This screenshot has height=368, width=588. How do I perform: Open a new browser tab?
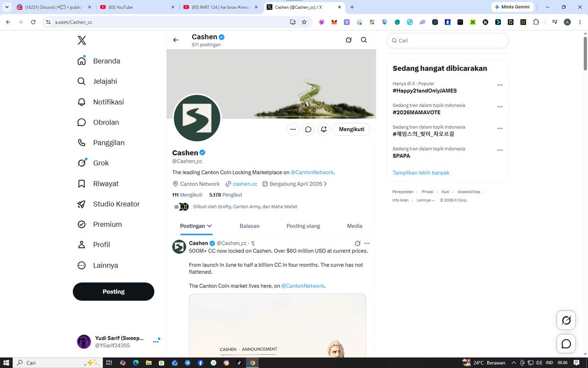(x=352, y=7)
